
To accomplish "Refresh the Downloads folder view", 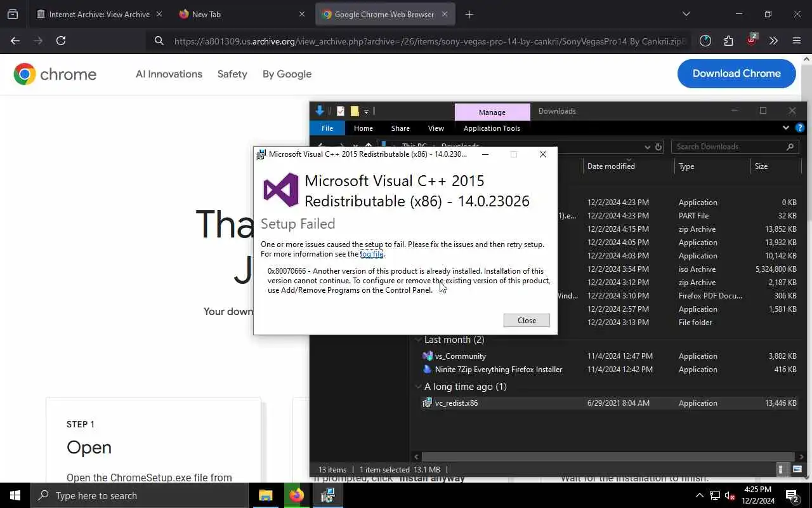I will click(x=658, y=147).
